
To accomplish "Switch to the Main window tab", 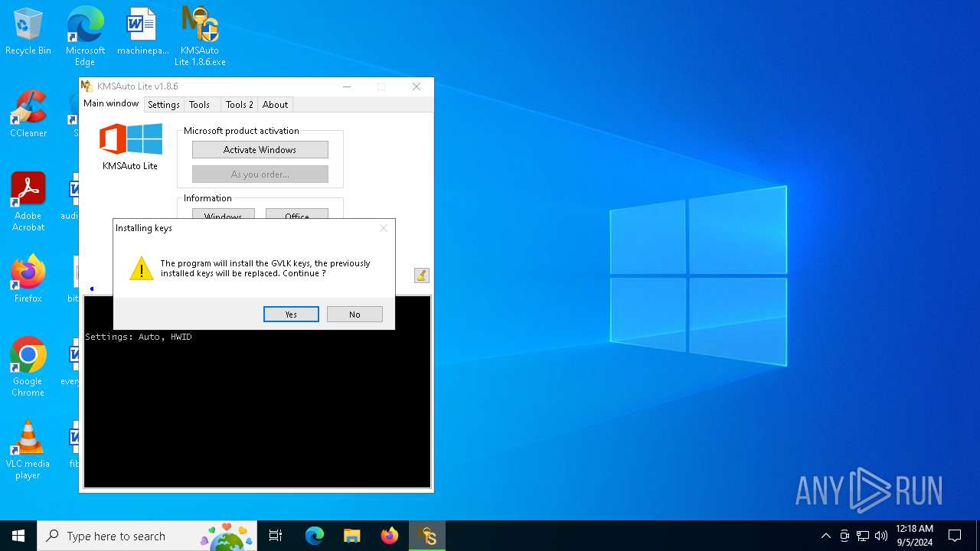I will pos(111,103).
